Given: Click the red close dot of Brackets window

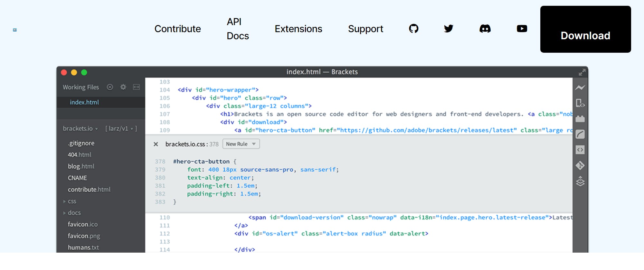Looking at the screenshot, I should click(64, 72).
